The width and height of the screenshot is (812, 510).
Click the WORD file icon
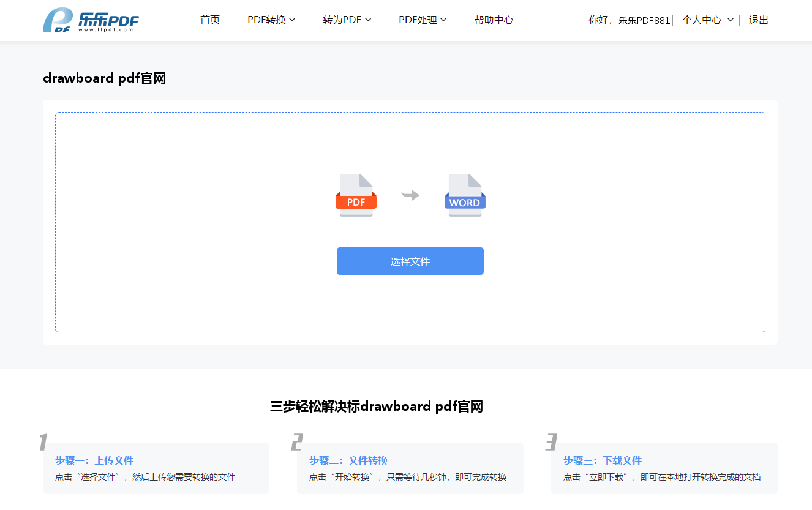tap(465, 195)
